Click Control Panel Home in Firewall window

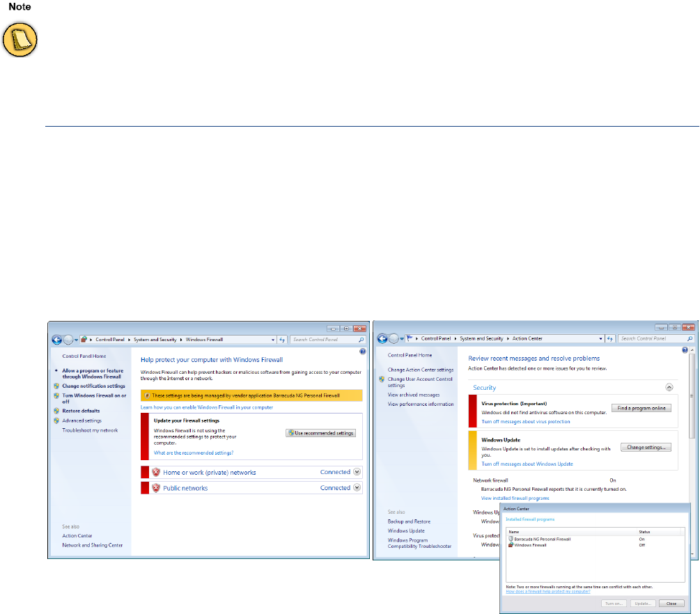click(x=84, y=356)
